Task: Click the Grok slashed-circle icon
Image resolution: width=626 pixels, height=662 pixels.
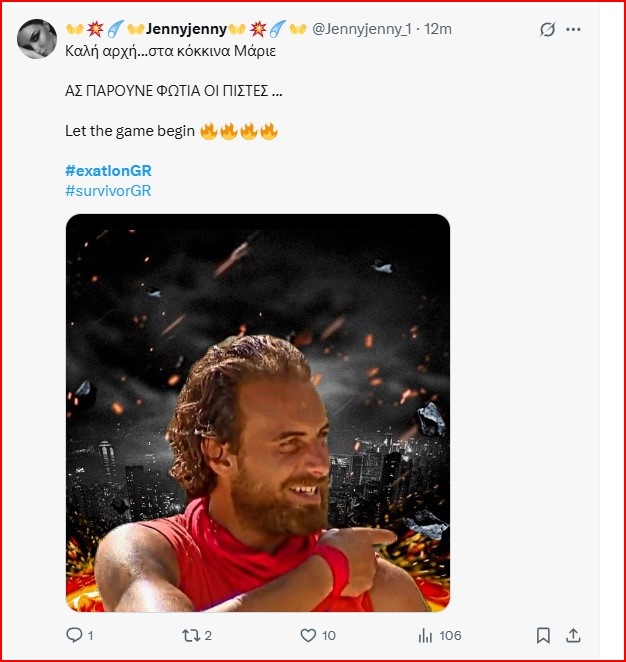Action: point(547,30)
